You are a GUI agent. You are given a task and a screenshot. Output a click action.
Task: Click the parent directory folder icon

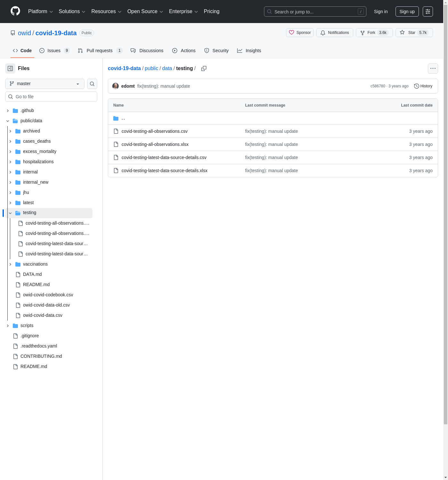[x=116, y=118]
